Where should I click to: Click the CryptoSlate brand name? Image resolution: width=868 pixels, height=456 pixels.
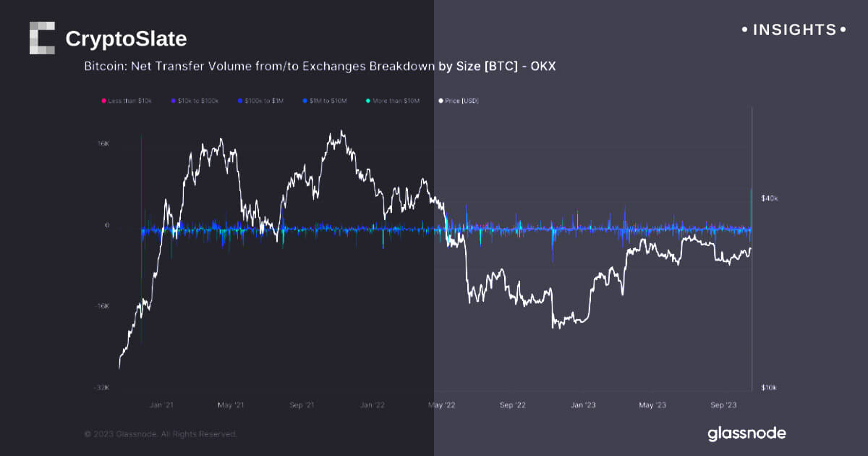click(x=126, y=38)
